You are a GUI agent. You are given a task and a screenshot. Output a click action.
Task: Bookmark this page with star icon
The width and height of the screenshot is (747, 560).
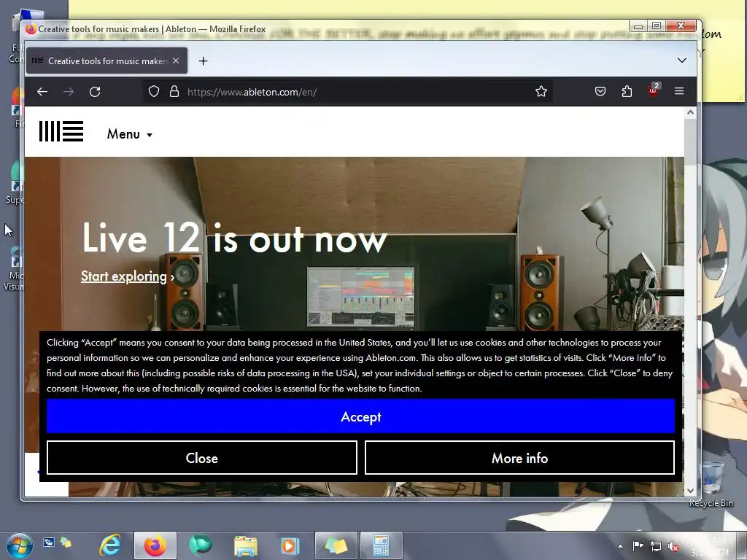tap(541, 91)
